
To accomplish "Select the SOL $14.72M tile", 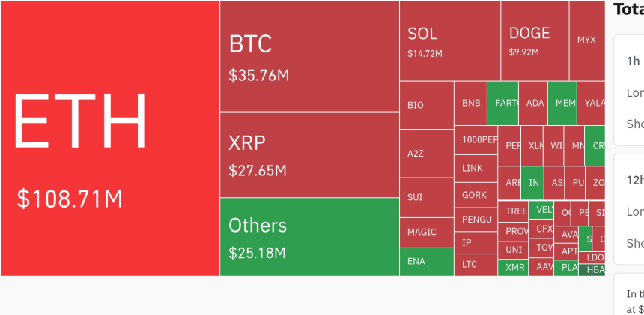I will 450,40.
